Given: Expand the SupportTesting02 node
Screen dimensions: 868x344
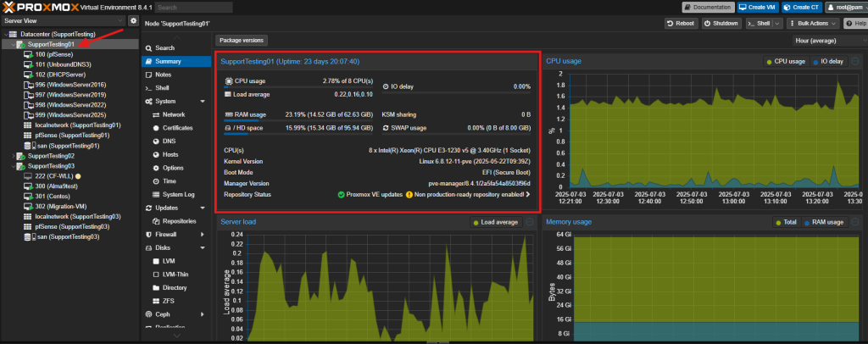Looking at the screenshot, I should (x=14, y=156).
